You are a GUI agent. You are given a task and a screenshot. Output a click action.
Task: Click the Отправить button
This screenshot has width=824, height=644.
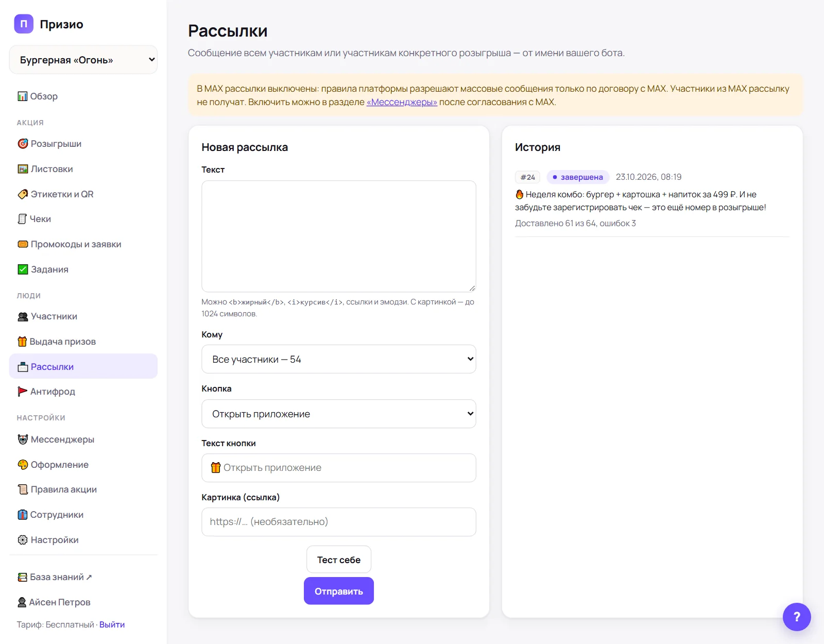tap(339, 591)
